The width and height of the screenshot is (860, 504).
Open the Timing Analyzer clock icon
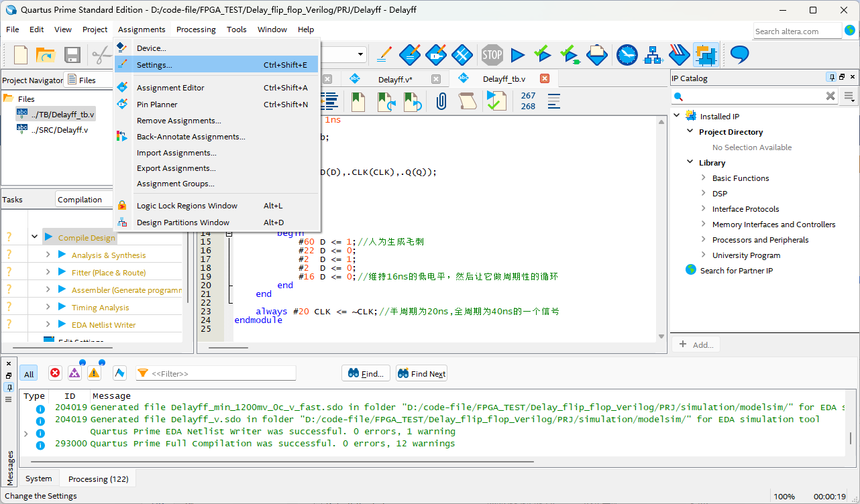(627, 55)
